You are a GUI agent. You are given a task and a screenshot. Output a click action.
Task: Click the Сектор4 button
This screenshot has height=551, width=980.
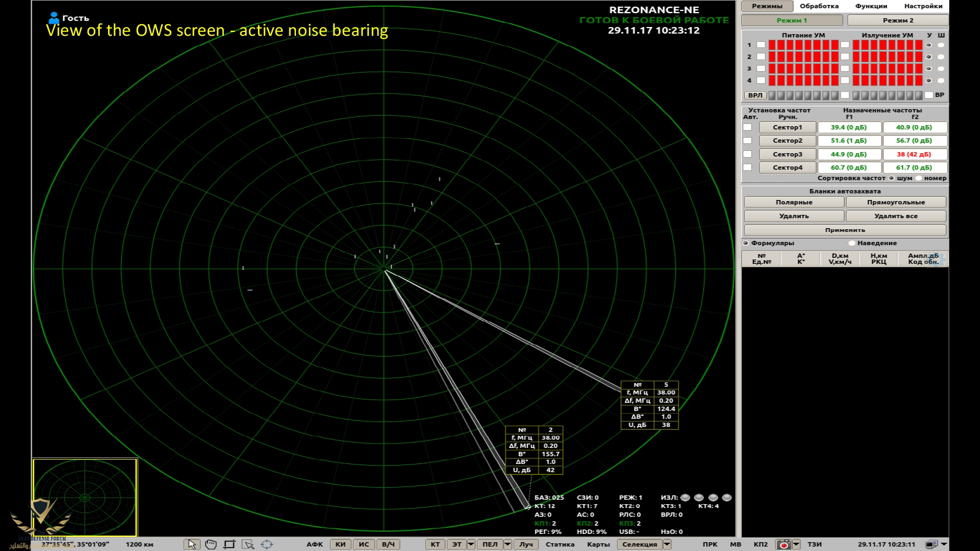pyautogui.click(x=788, y=168)
